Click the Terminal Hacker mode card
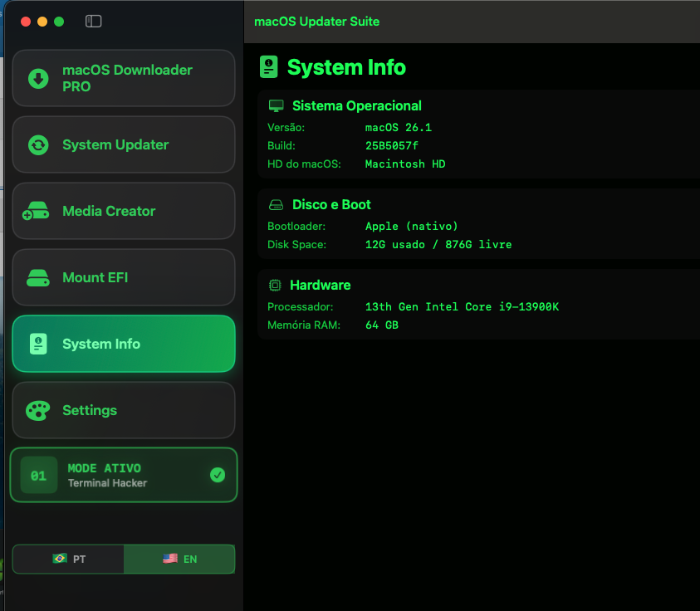The height and width of the screenshot is (611, 700). click(124, 475)
